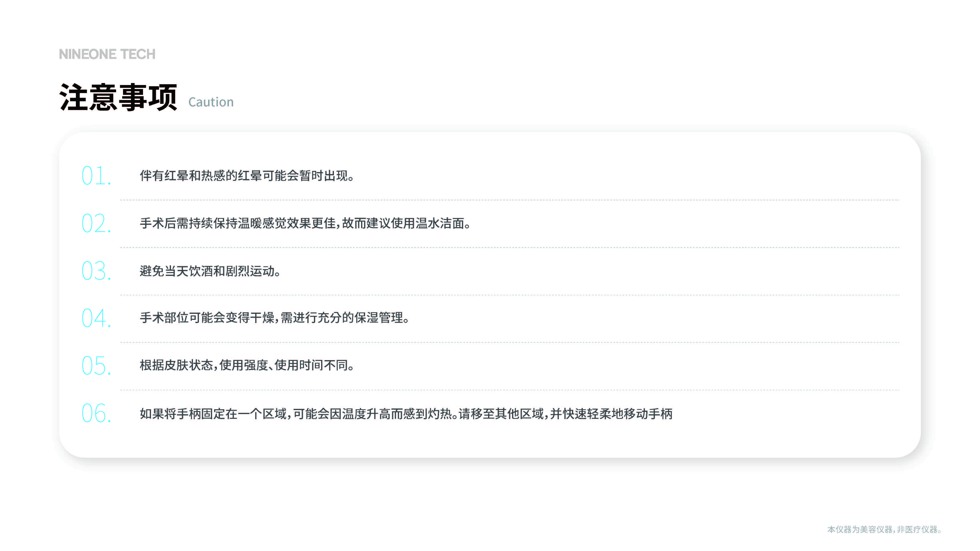Click the number 05. label
This screenshot has width=980, height=551.
(96, 365)
